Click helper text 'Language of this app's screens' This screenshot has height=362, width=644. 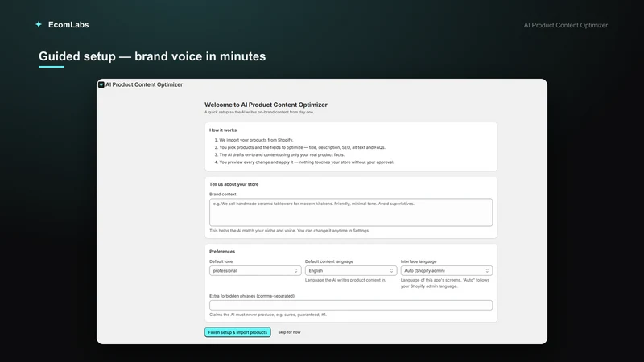coord(445,283)
